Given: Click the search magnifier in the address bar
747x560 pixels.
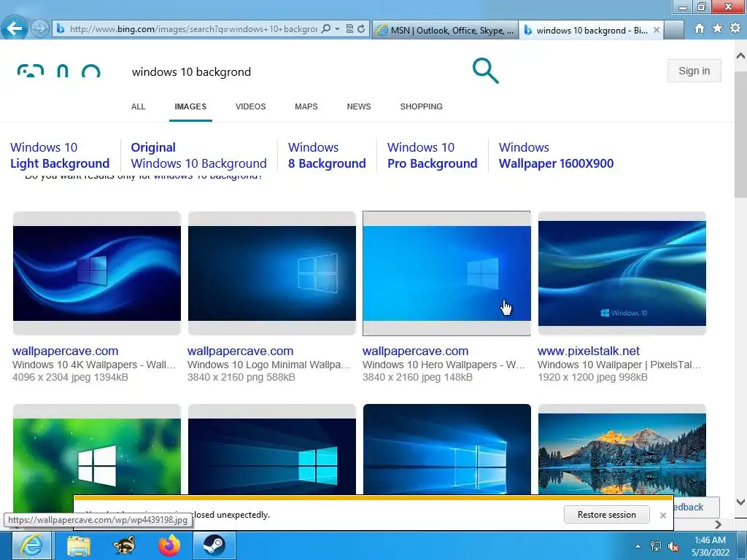Looking at the screenshot, I should pos(326,29).
